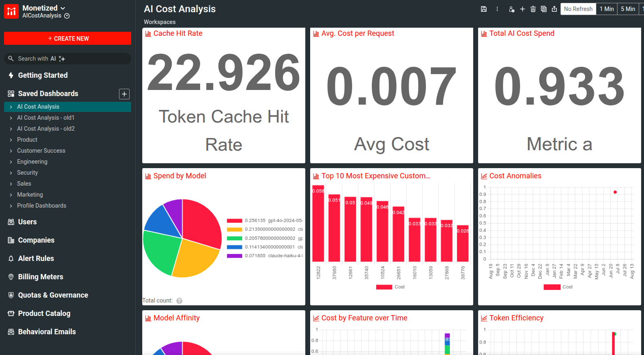Click the Spend by Model chart icon
Image resolution: width=644 pixels, height=355 pixels.
coord(148,176)
